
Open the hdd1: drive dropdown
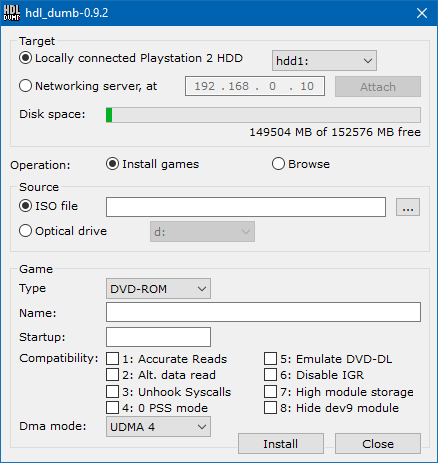pos(324,61)
